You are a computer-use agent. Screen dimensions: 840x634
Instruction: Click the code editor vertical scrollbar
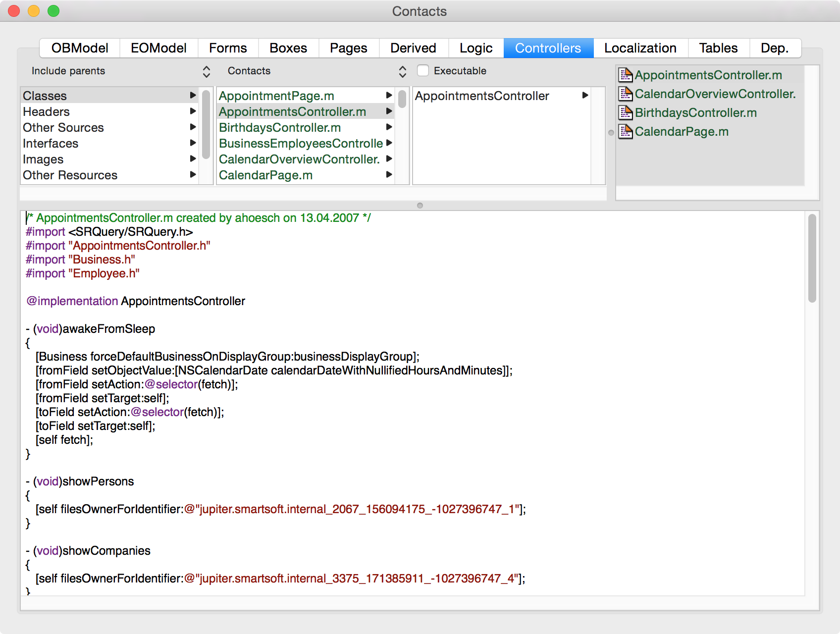812,258
